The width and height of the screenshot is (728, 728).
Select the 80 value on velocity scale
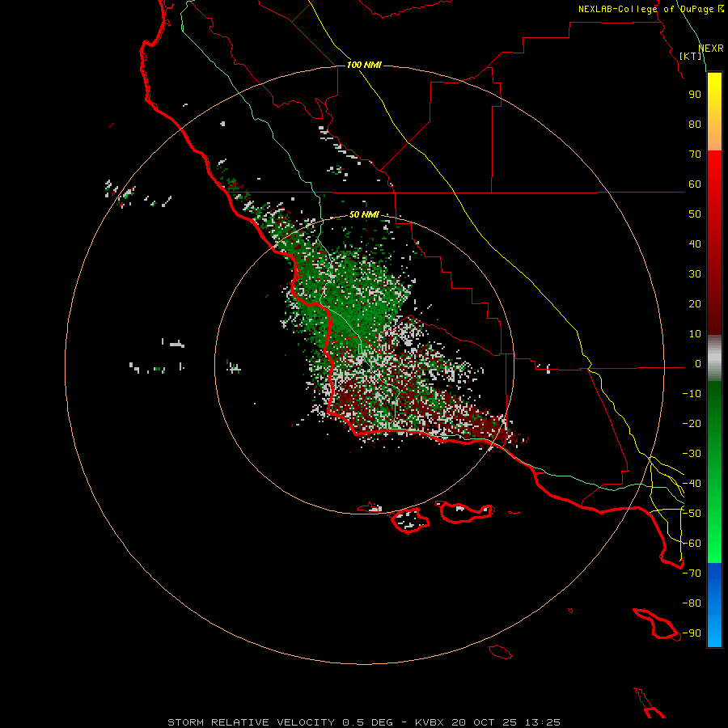[695, 125]
